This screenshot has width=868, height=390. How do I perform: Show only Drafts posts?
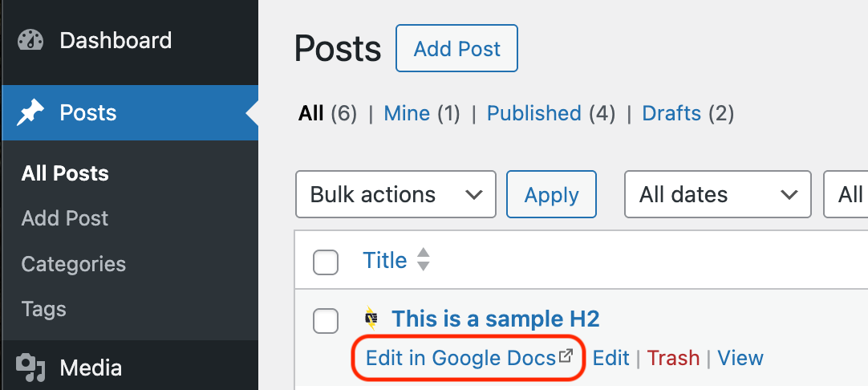671,113
